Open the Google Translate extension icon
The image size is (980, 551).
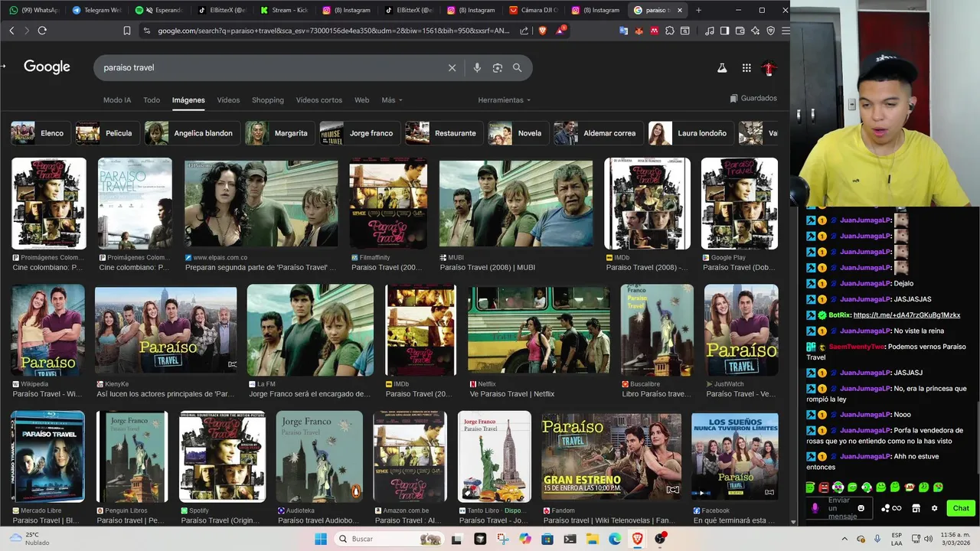(624, 31)
